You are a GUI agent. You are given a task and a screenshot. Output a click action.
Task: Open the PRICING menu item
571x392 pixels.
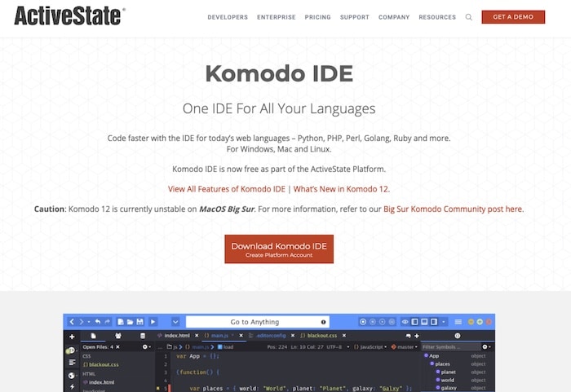point(317,17)
